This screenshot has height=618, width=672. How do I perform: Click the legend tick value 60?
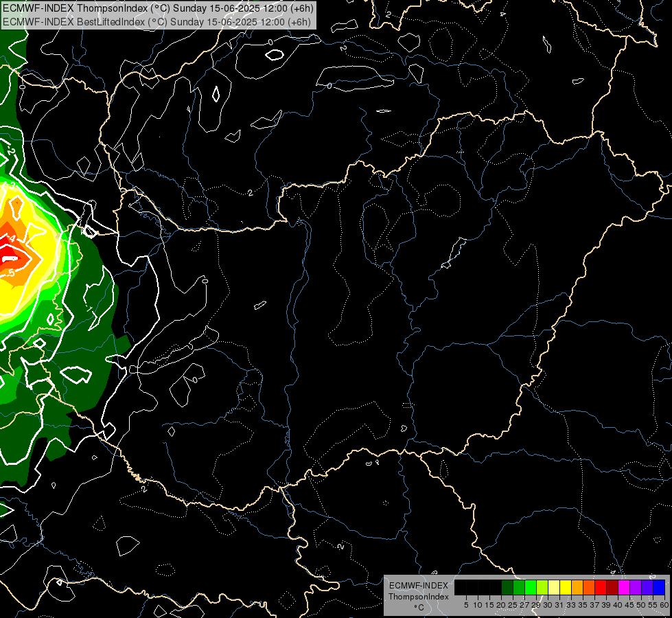[664, 605]
